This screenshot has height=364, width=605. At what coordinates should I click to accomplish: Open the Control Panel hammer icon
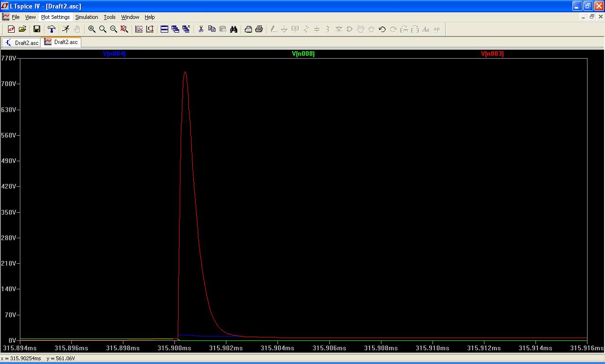(52, 29)
